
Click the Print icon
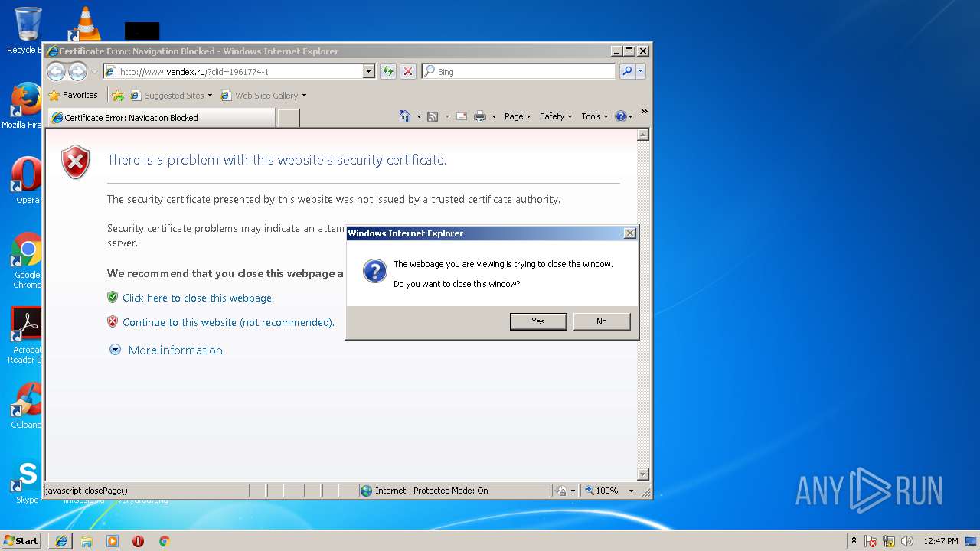click(480, 116)
